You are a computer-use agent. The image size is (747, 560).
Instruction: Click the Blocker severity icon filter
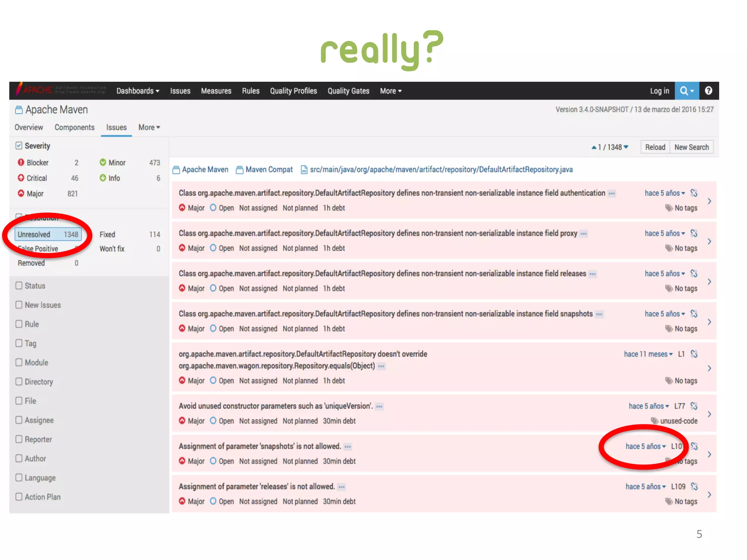click(x=21, y=163)
